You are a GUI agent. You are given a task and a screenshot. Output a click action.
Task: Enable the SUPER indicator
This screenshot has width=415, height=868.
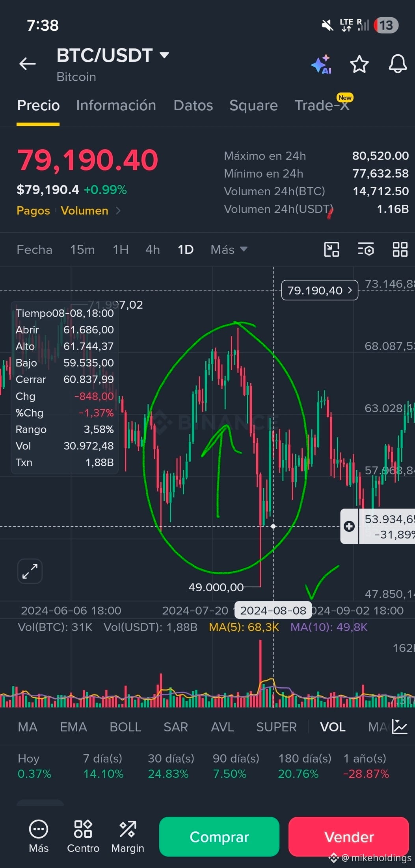coord(276,727)
